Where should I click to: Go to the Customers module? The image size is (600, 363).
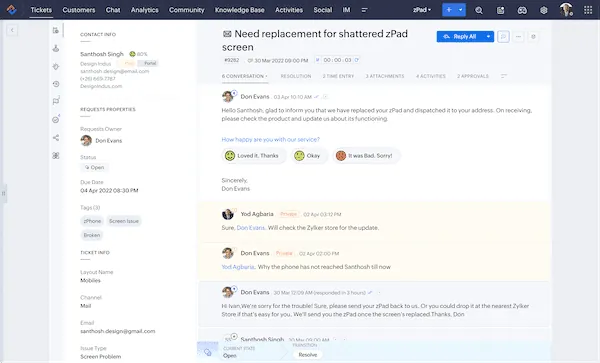[79, 10]
